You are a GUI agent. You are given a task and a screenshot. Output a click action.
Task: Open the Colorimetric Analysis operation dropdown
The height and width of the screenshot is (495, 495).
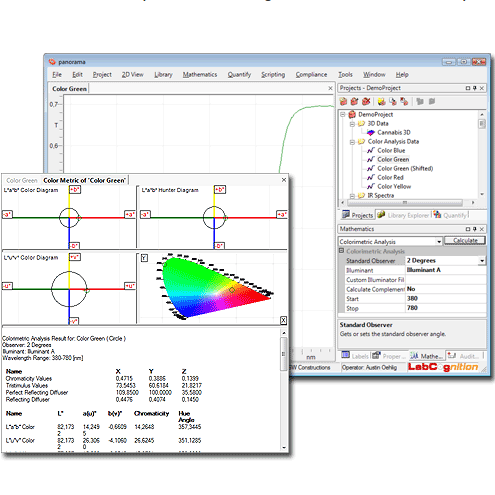439,242
